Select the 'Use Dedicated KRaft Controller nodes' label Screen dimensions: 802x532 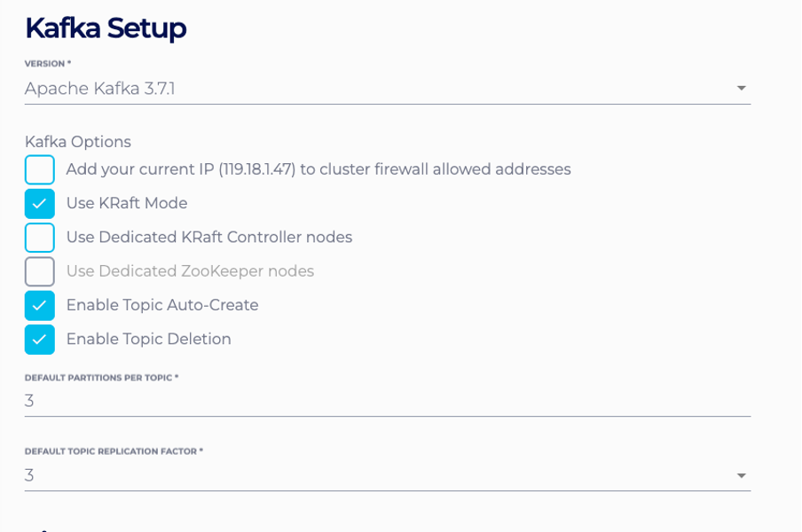click(209, 238)
